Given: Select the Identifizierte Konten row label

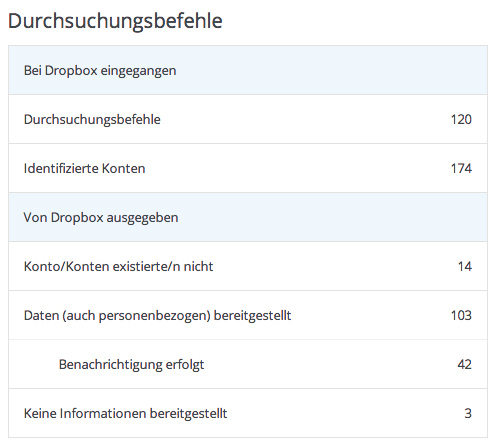Looking at the screenshot, I should tap(84, 168).
